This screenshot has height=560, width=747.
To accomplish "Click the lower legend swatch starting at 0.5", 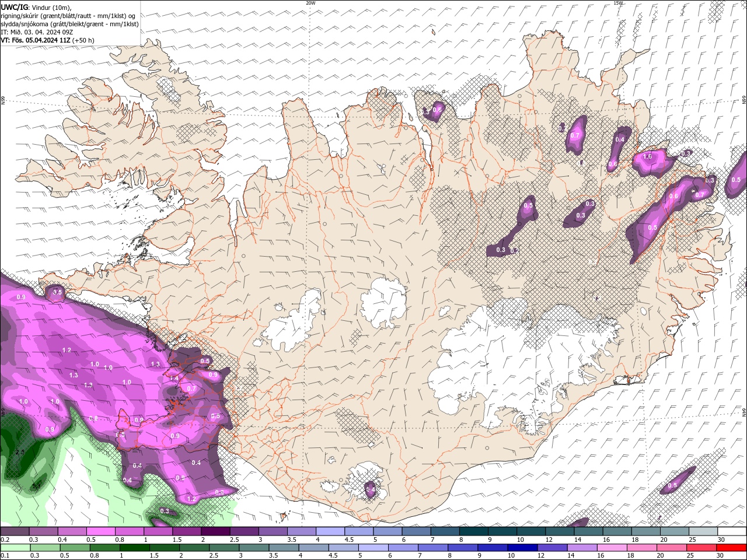I will pyautogui.click(x=75, y=548).
